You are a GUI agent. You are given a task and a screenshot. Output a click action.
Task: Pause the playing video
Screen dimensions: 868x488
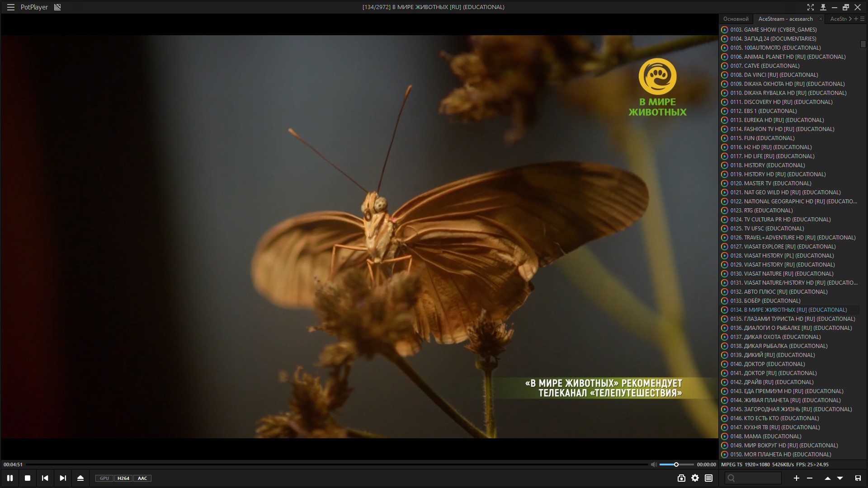10,478
